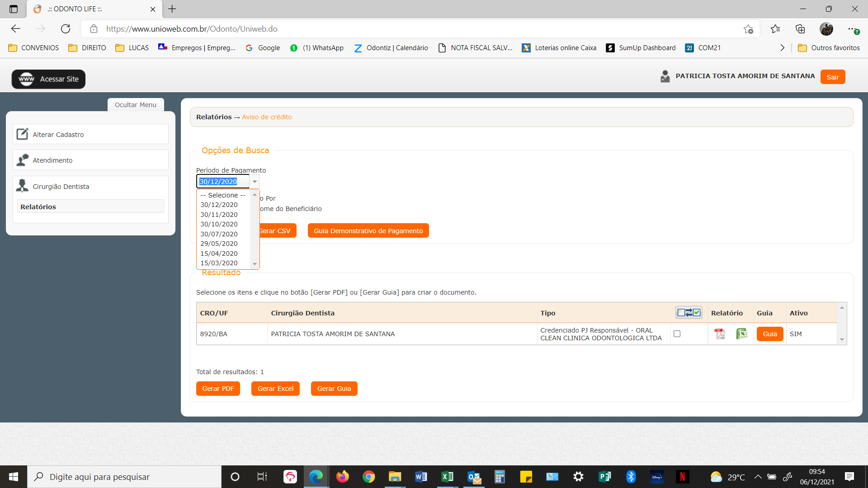Select 30/11/2020 from the date list

click(219, 215)
